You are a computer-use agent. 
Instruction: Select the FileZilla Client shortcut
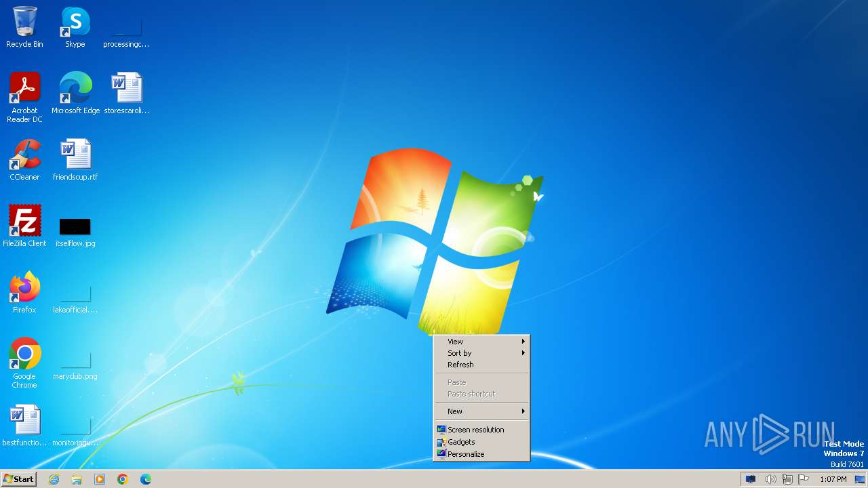click(x=24, y=226)
